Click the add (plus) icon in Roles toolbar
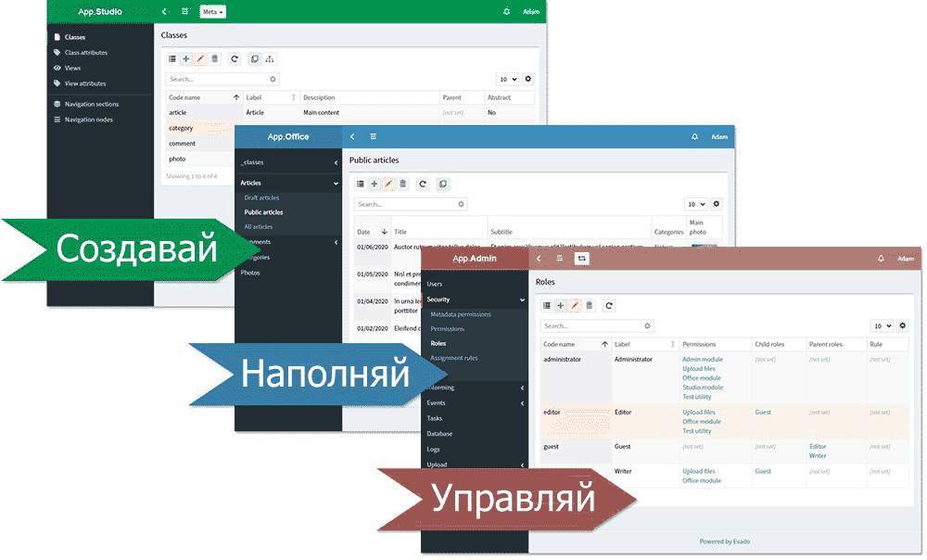The height and width of the screenshot is (560, 927). point(561,306)
